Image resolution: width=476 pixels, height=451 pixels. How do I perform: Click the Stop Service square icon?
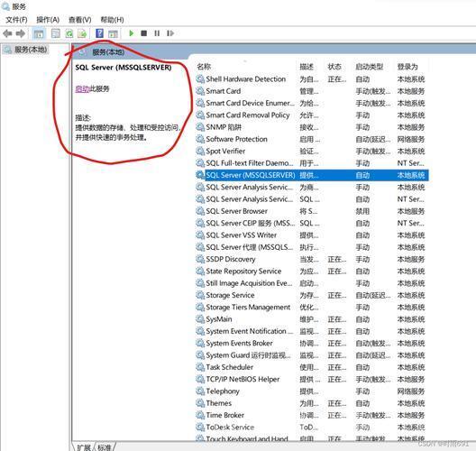tap(144, 33)
